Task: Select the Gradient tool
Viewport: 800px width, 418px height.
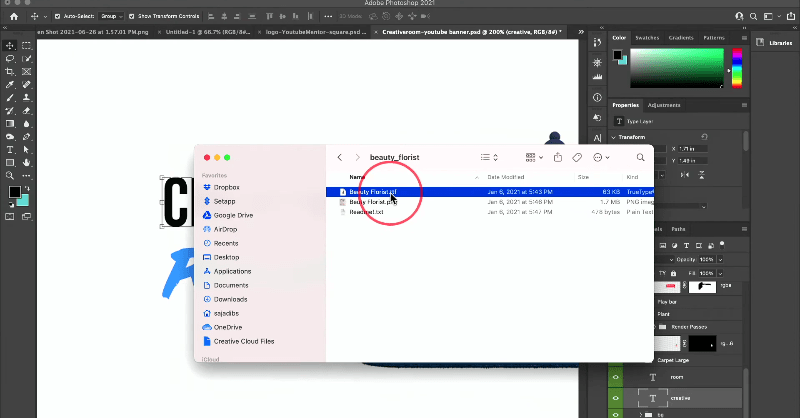Action: (10, 124)
